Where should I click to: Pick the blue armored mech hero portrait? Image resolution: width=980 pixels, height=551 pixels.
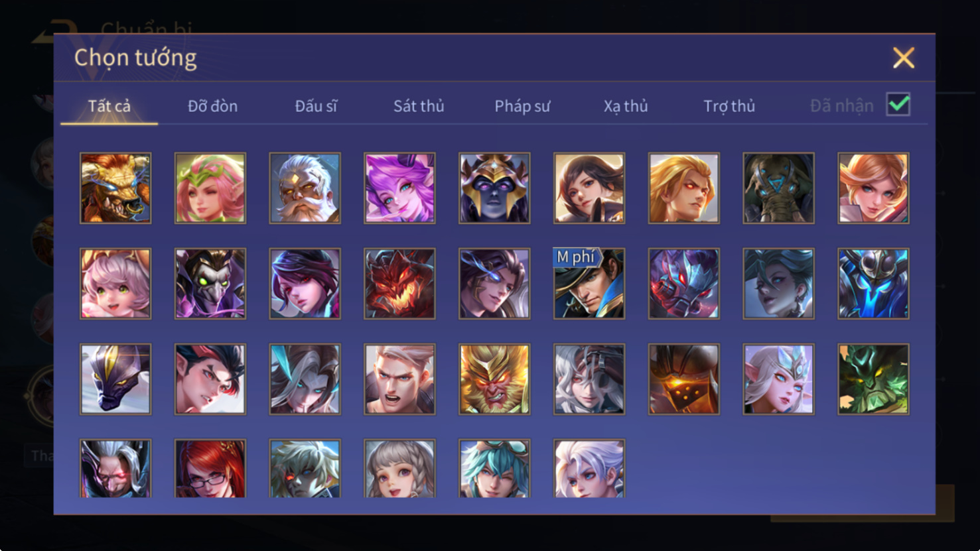(x=873, y=284)
